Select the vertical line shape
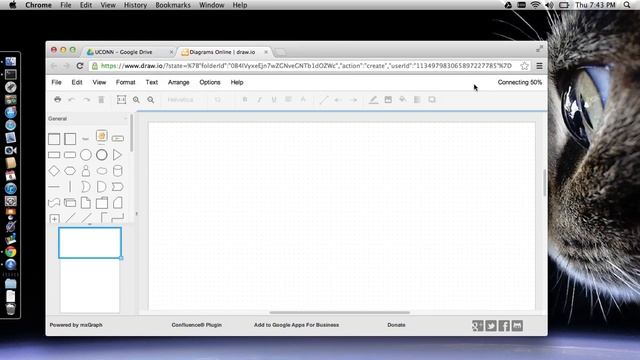 (x=70, y=187)
